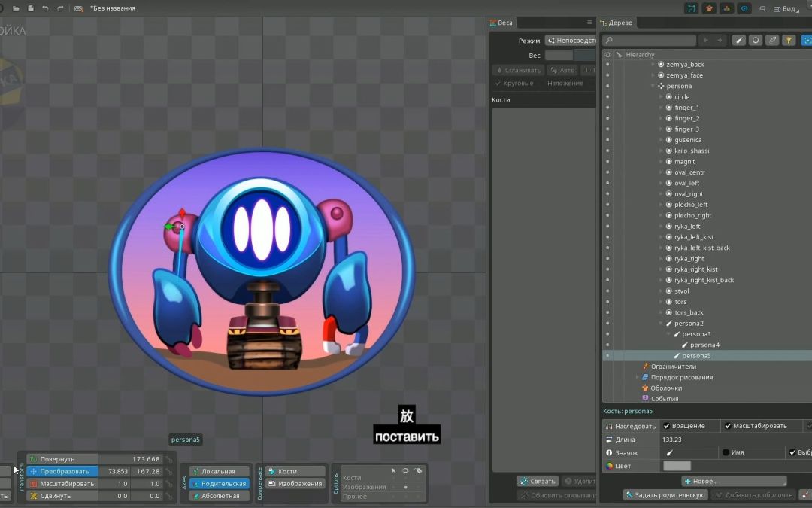Collapse the persona2 bone node
Image resolution: width=812 pixels, height=508 pixels.
click(x=662, y=324)
